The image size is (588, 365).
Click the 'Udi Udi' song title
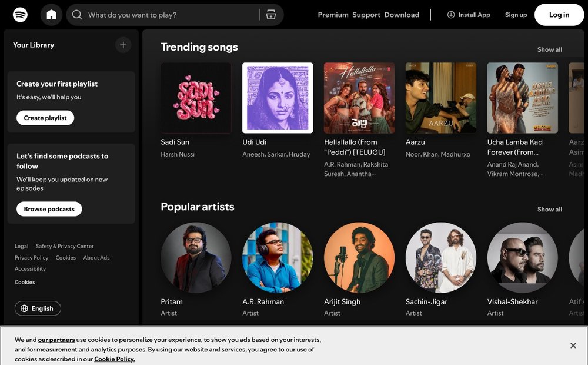click(254, 142)
